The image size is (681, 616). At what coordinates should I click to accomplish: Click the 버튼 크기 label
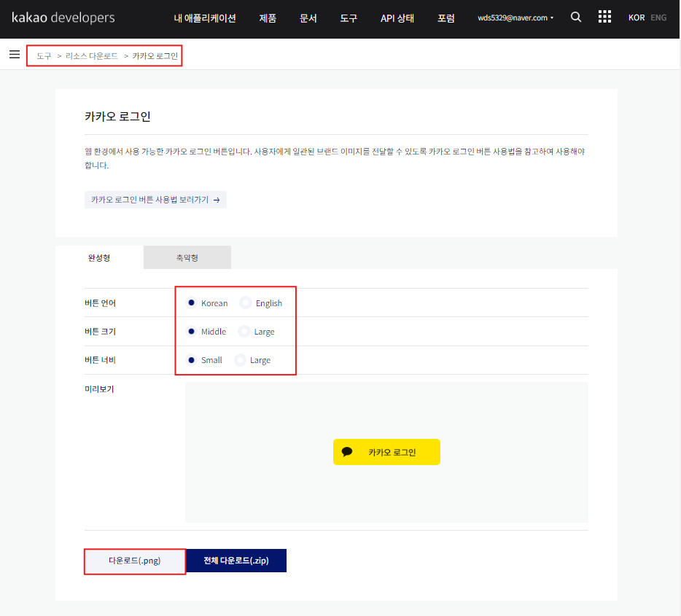coord(101,332)
